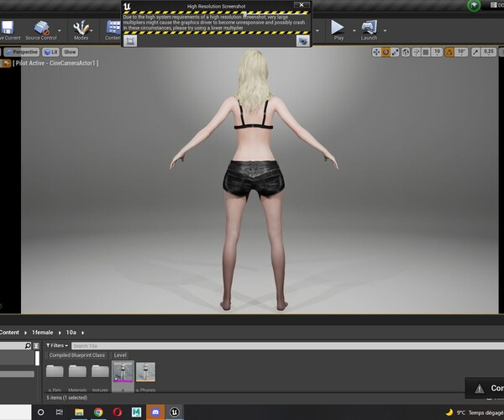
Task: Open scale snap 0,25 value dropdown
Action: (489, 52)
